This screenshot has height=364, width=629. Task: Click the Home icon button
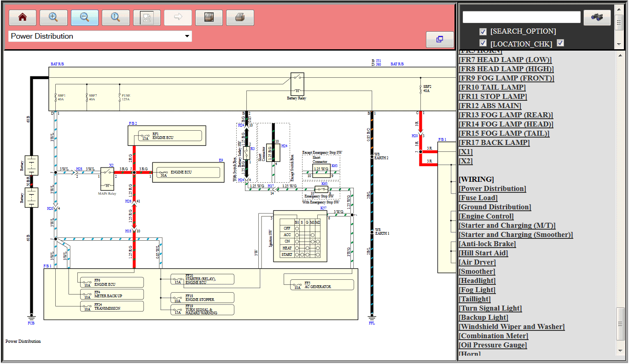coord(22,17)
